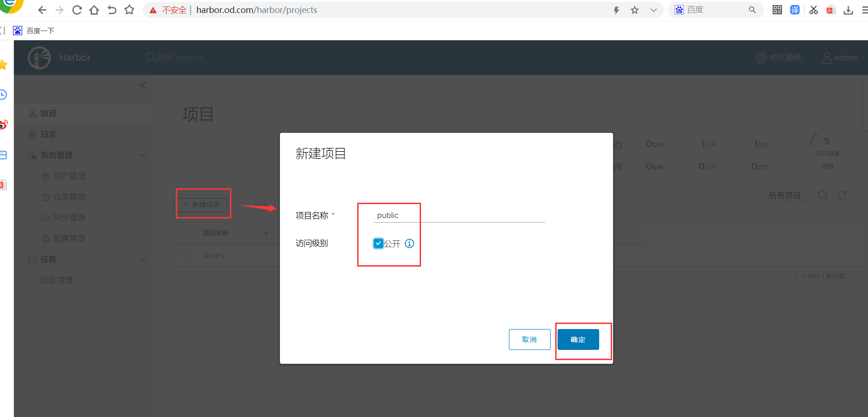The image size is (868, 417).
Task: Open 配置管理 in the sidebar
Action: pos(69,238)
